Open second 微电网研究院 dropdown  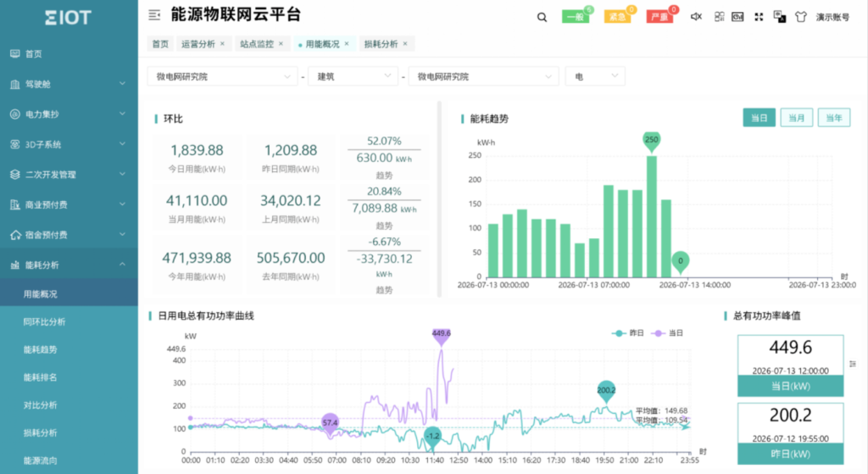click(483, 76)
